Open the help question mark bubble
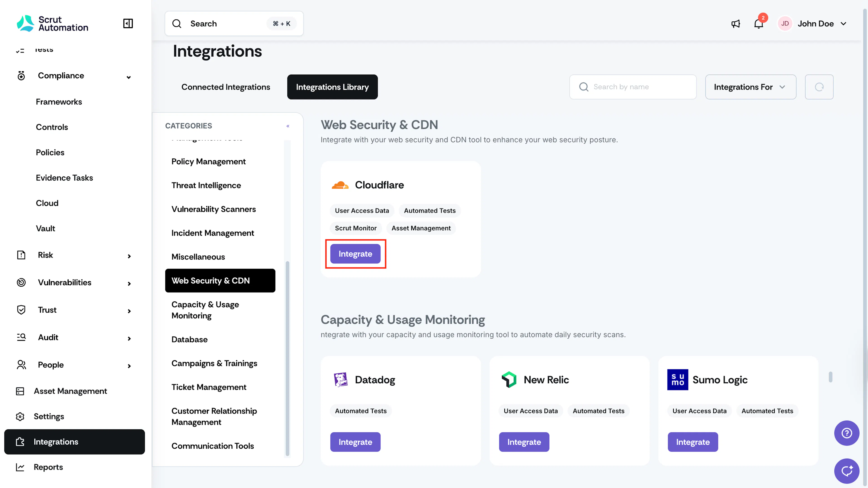Screen dimensions: 868x488 (847, 433)
